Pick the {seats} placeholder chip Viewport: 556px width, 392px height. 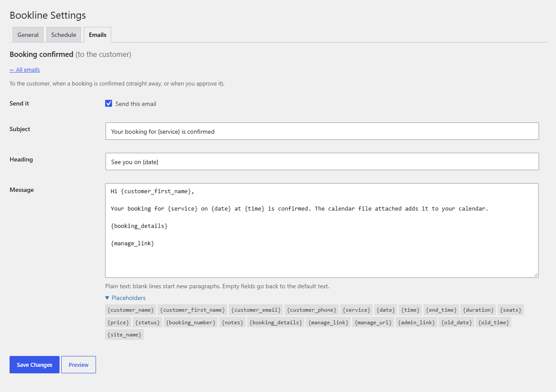click(511, 310)
